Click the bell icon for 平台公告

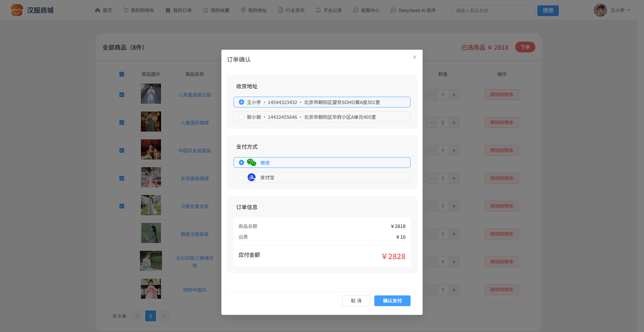pos(318,10)
